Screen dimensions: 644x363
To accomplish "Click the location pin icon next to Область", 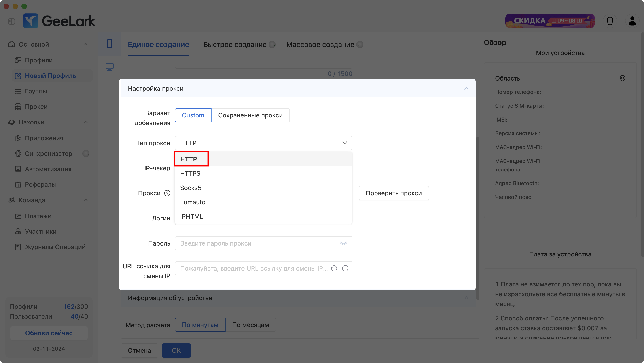I will (x=622, y=78).
